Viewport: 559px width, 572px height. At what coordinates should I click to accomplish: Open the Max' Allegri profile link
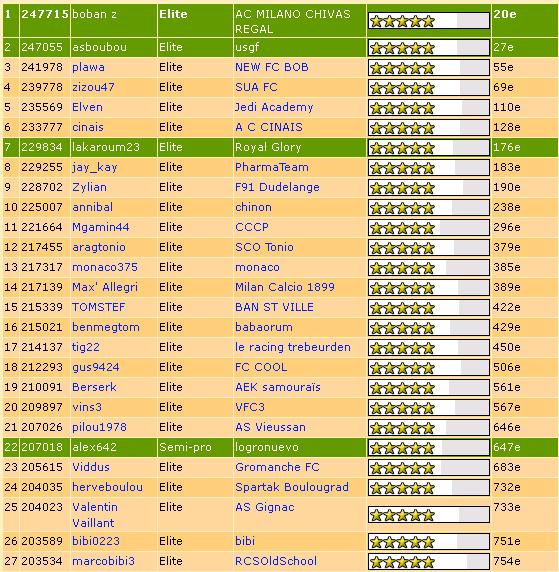click(x=105, y=287)
